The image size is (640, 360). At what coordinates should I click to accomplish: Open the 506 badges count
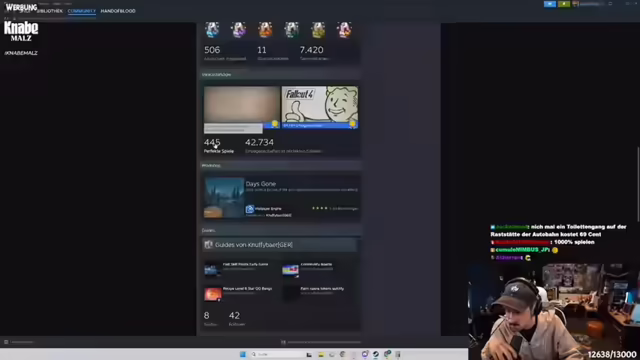[x=212, y=50]
